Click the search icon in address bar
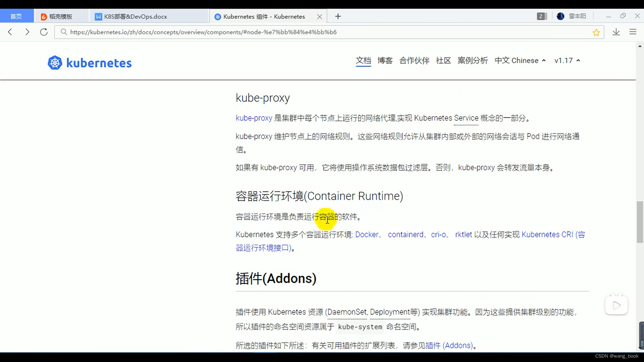This screenshot has width=644, height=362. pos(64,32)
